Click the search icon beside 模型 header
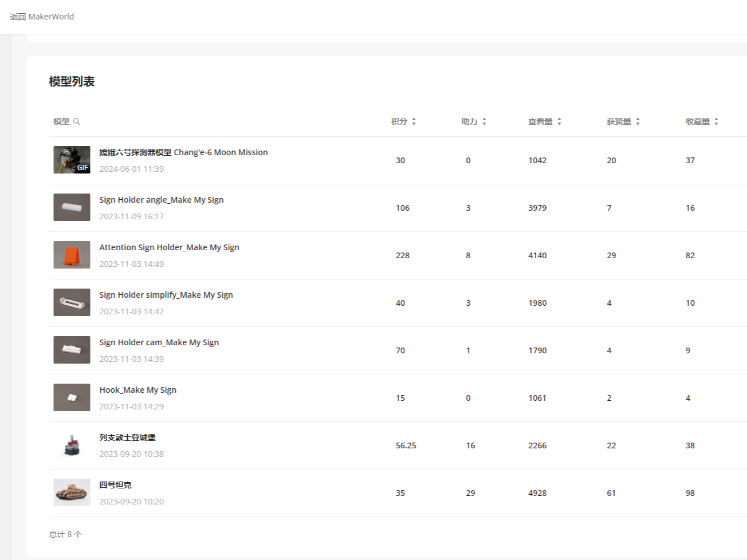Viewport: 747px width, 560px height. (77, 121)
